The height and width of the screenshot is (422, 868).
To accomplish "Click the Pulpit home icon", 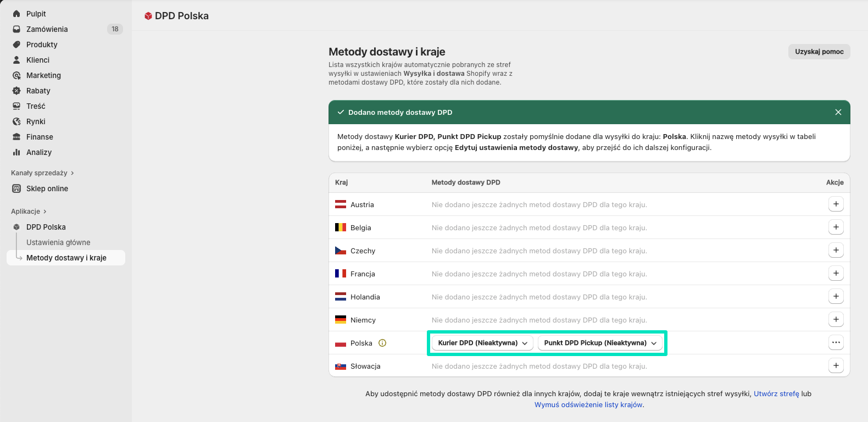I will pyautogui.click(x=16, y=14).
